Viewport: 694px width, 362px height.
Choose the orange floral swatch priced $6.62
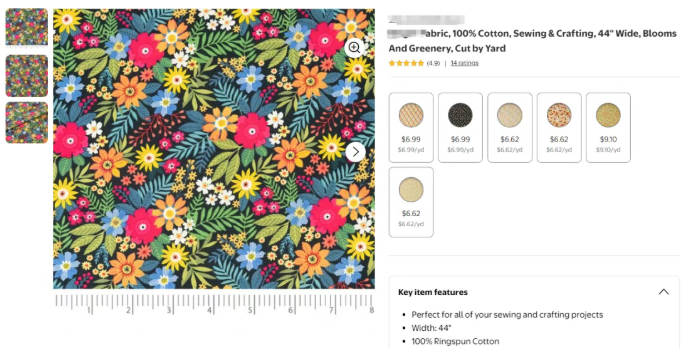pyautogui.click(x=559, y=127)
